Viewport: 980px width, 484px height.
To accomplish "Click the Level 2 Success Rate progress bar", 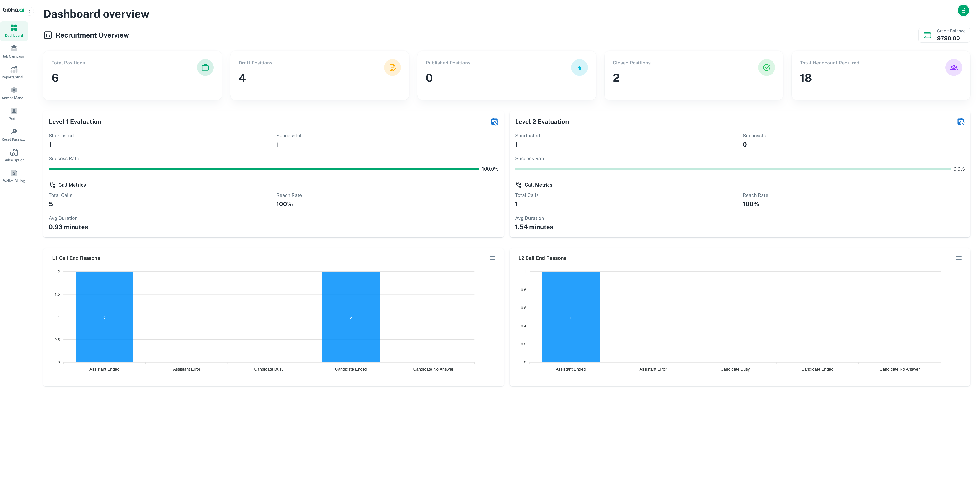I will click(x=732, y=169).
